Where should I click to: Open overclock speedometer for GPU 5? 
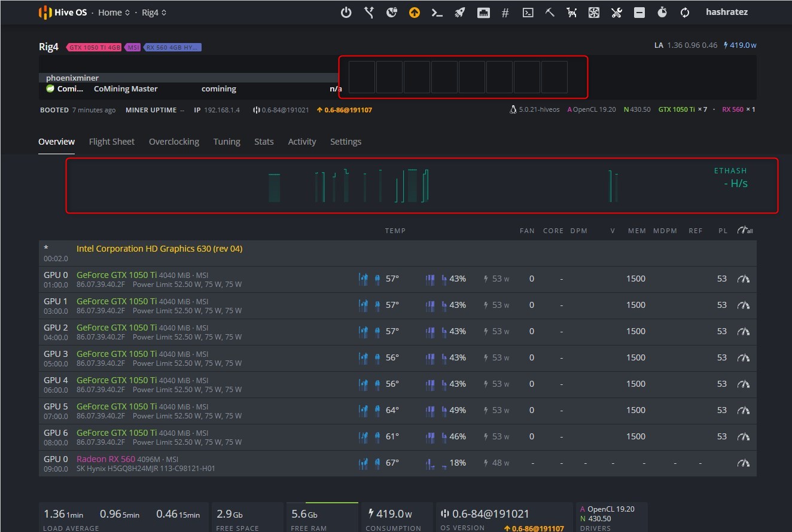point(744,411)
